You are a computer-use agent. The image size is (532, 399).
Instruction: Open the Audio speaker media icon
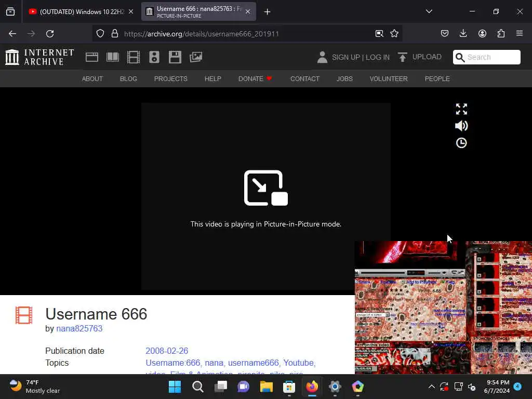(154, 57)
